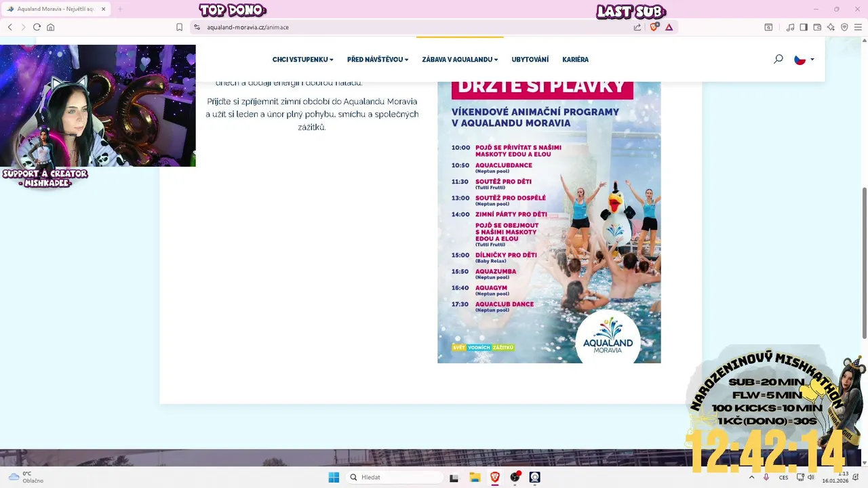Select the Aqualand Moravia browser tab
The width and height of the screenshot is (868, 488).
(54, 9)
